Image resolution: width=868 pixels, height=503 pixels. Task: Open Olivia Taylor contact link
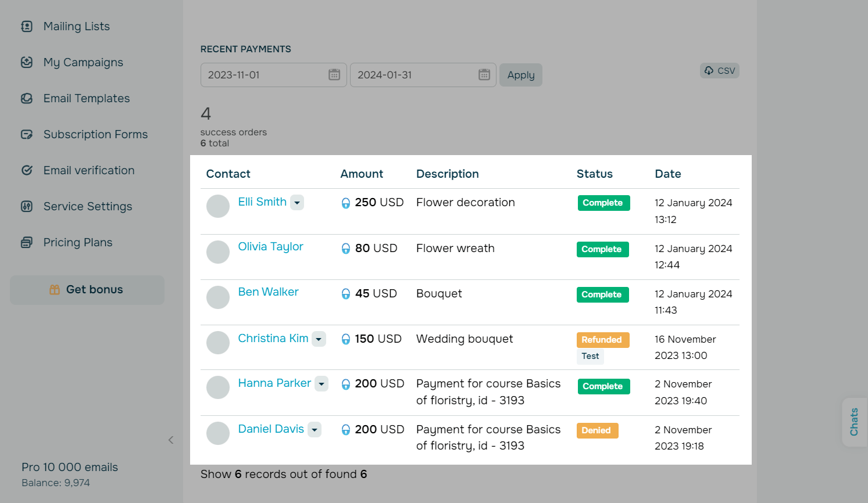pyautogui.click(x=270, y=247)
